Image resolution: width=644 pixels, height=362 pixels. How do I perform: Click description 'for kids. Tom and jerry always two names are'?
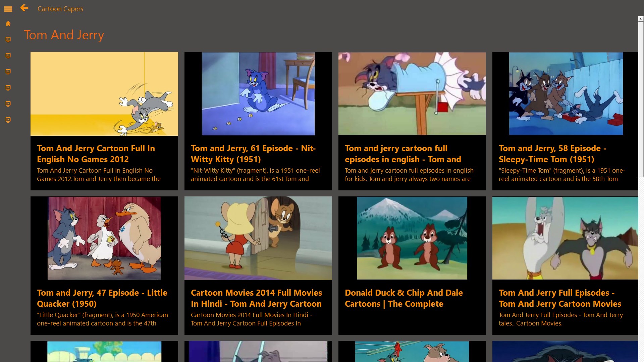pos(408,179)
